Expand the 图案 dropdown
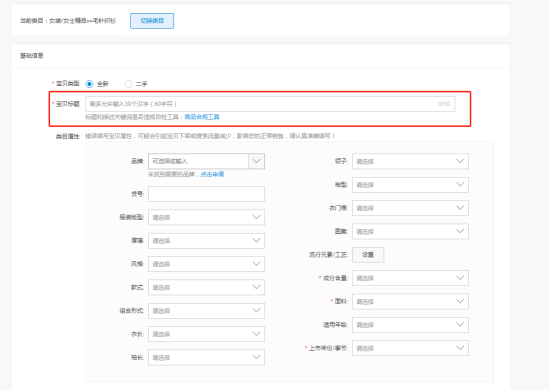 410,231
